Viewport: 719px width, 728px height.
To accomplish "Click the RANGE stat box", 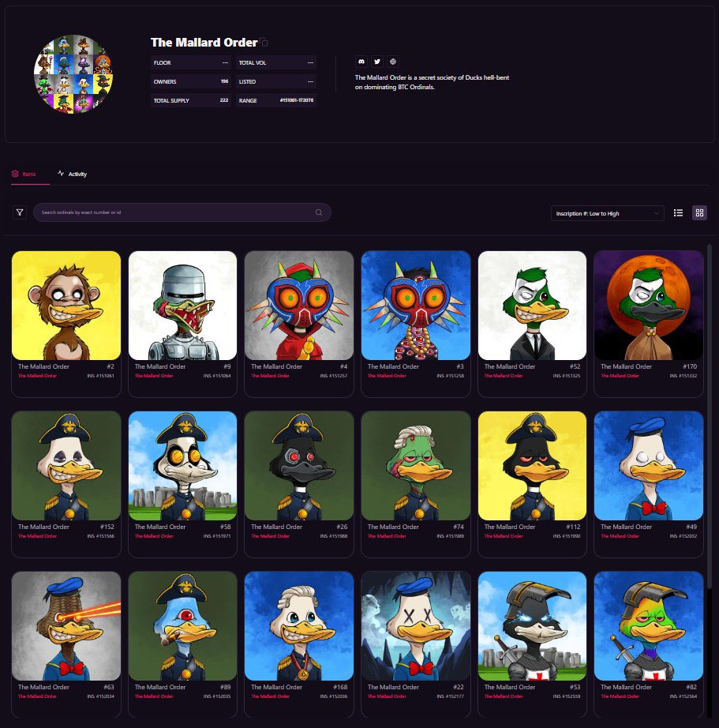I will 276,100.
